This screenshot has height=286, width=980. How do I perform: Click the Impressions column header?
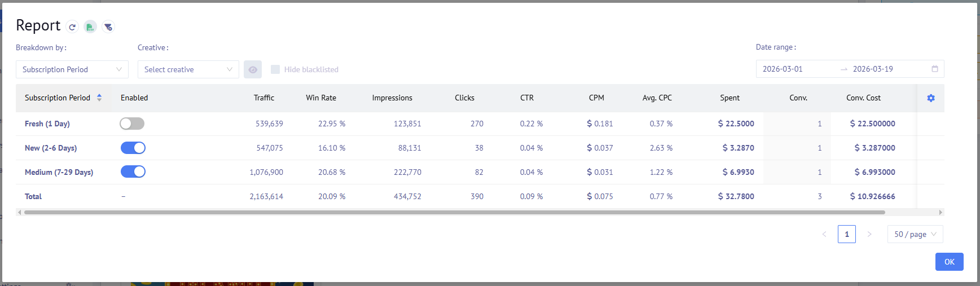point(392,98)
